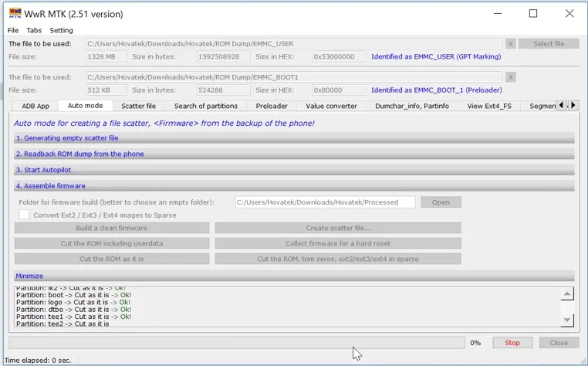Switch to the ADB App tab
588x366 pixels.
click(x=35, y=106)
